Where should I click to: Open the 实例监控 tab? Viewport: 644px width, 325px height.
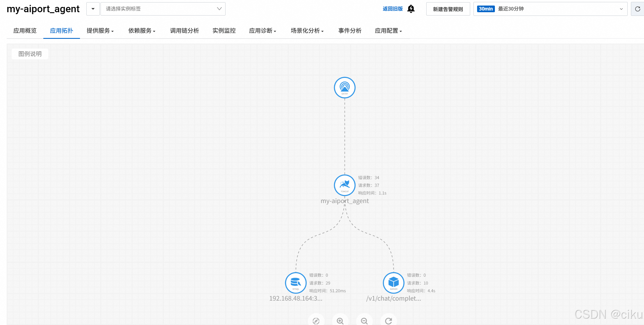point(224,31)
